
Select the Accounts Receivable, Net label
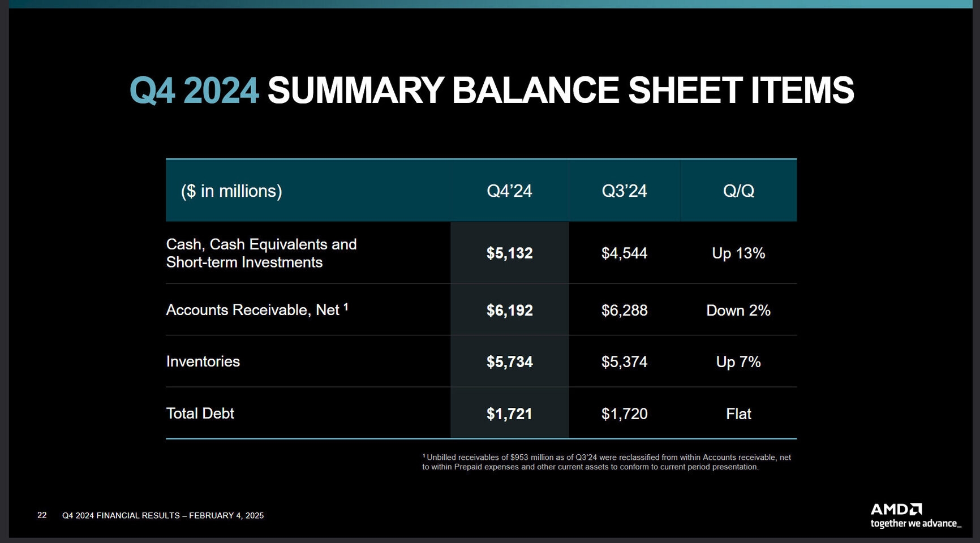(x=252, y=310)
